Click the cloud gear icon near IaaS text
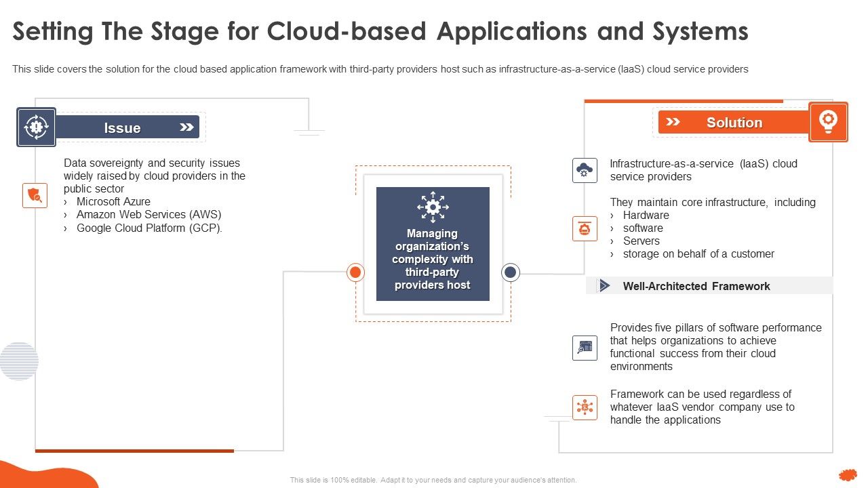The width and height of the screenshot is (868, 488). coord(585,170)
